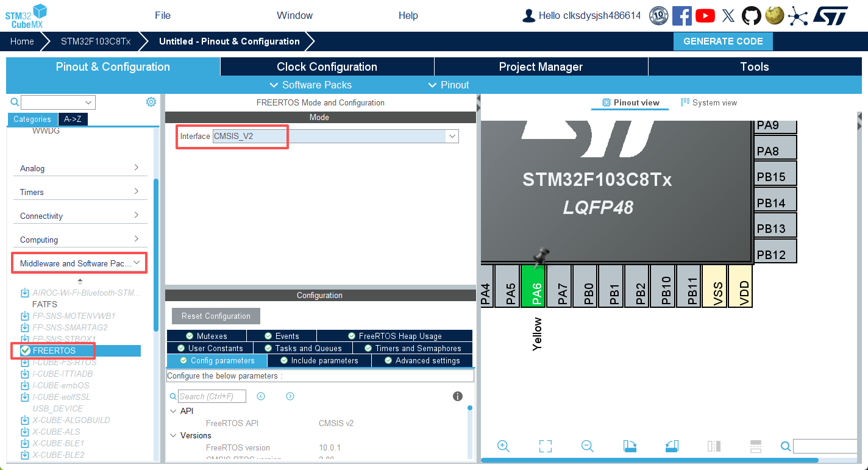This screenshot has width=868, height=470.
Task: Open the X (Twitter) icon link
Action: 728,16
